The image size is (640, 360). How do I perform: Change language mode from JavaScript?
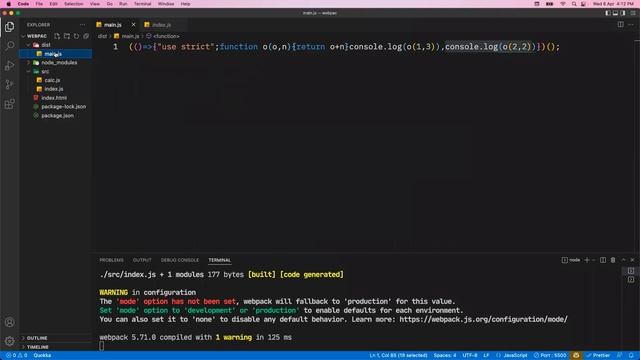point(516,356)
